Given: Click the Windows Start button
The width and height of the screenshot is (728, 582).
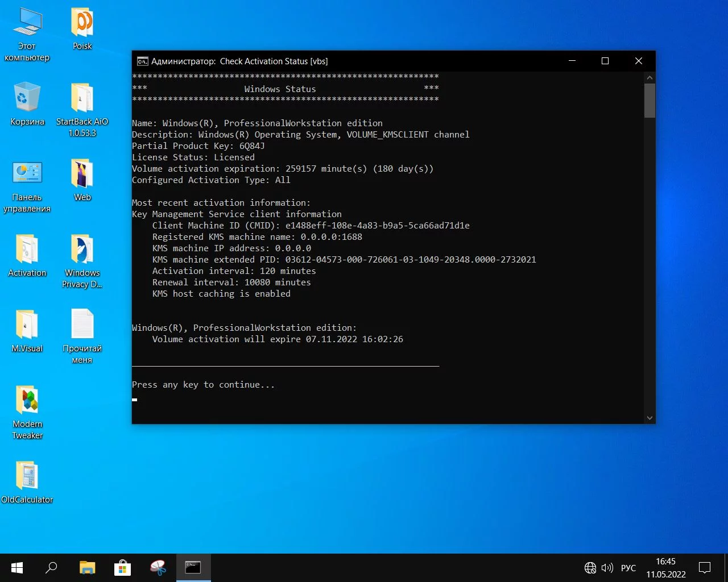Looking at the screenshot, I should point(17,568).
